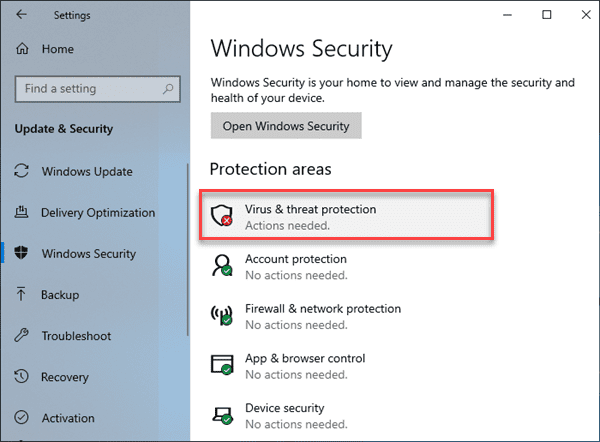
Task: Click the Device security icon
Action: (x=222, y=414)
